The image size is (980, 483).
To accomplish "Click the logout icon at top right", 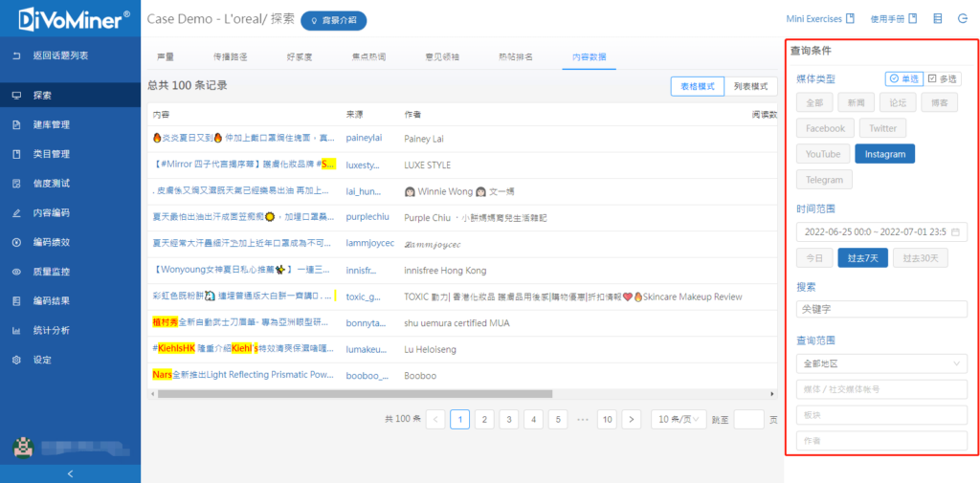I will 962,18.
